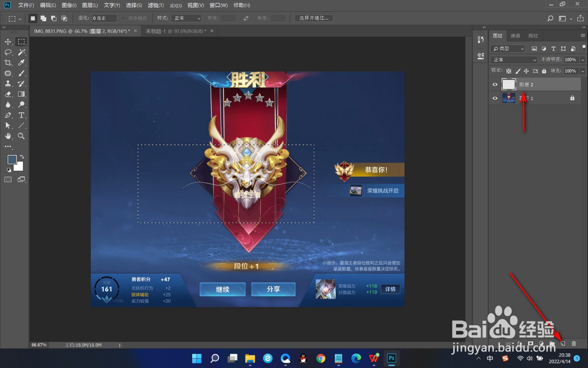
Task: Toggle lock image pixels brush icon
Action: coord(518,71)
